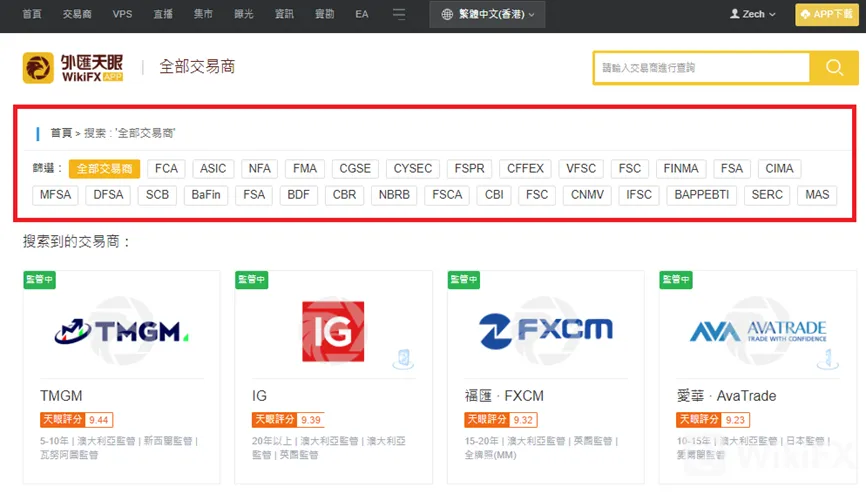Screen dimensions: 866x494
Task: Click the AvaTrade phone badge icon
Action: (x=827, y=359)
